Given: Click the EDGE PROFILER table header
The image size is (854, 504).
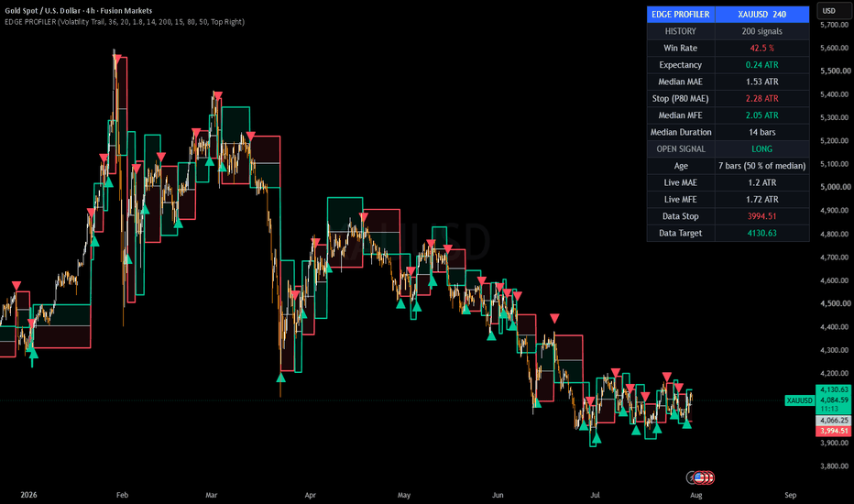Looking at the screenshot, I should (680, 14).
